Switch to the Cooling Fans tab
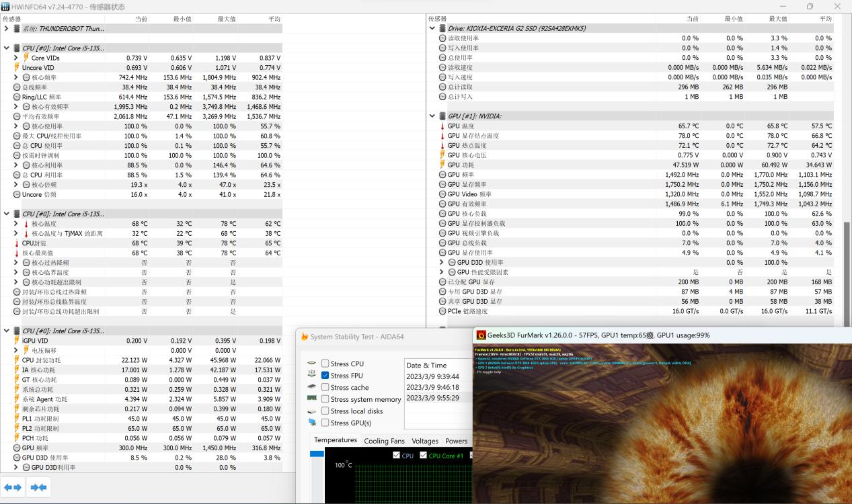The height and width of the screenshot is (504, 852). coord(384,442)
